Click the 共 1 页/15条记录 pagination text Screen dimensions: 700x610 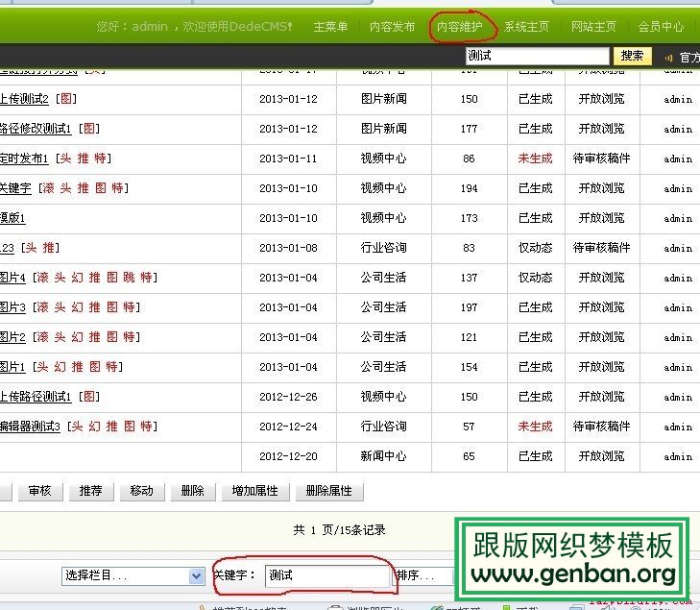[339, 530]
